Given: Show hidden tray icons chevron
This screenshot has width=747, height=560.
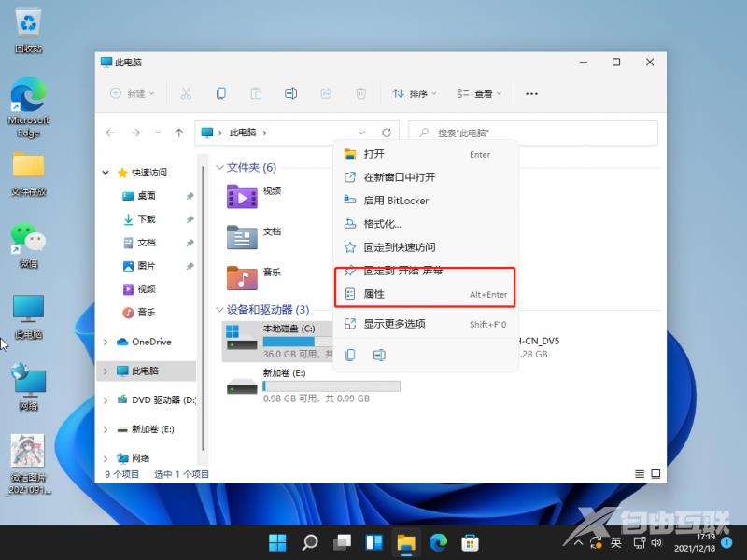Looking at the screenshot, I should coord(578,542).
